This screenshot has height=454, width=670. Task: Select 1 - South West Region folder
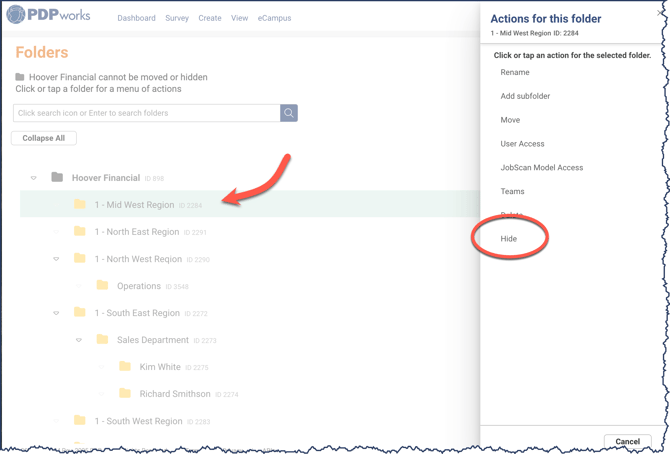pyautogui.click(x=138, y=421)
